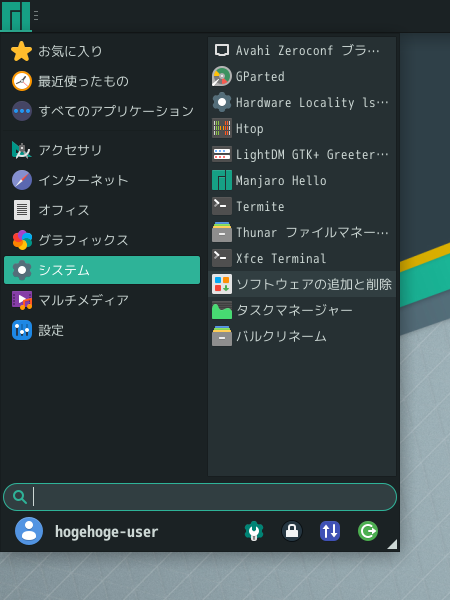Click the switch user arrows icon

click(x=330, y=531)
